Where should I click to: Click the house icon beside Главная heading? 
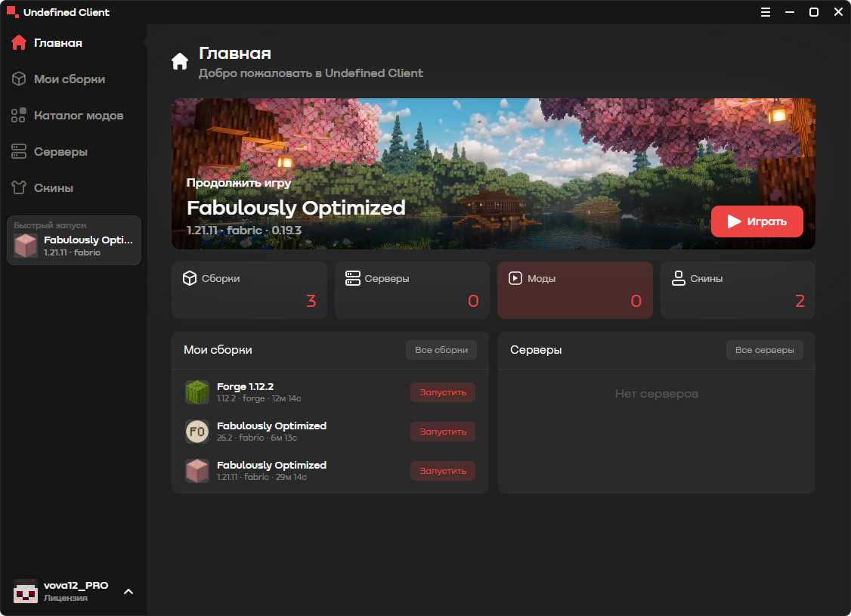(x=180, y=61)
